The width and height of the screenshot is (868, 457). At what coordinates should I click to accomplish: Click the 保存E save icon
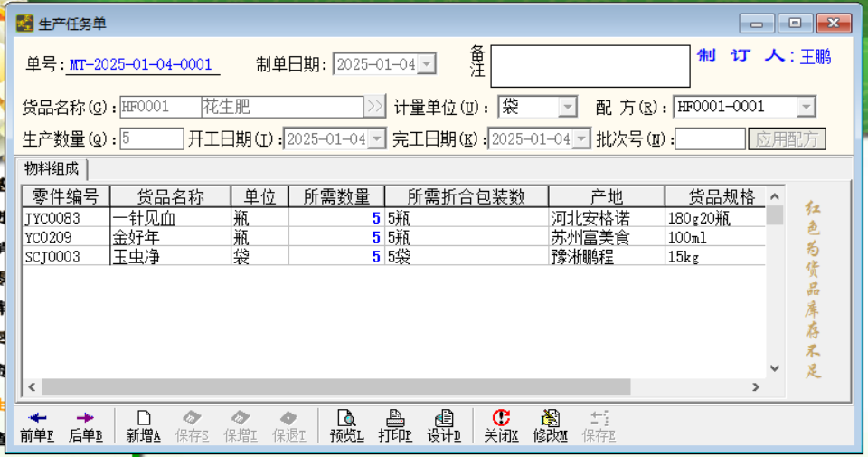click(x=599, y=426)
